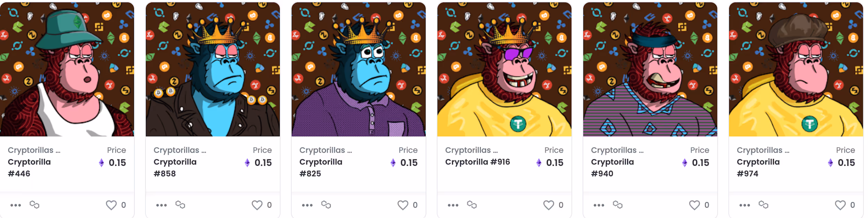
Task: Click share link icon on Cryptorilla #858
Action: click(180, 204)
